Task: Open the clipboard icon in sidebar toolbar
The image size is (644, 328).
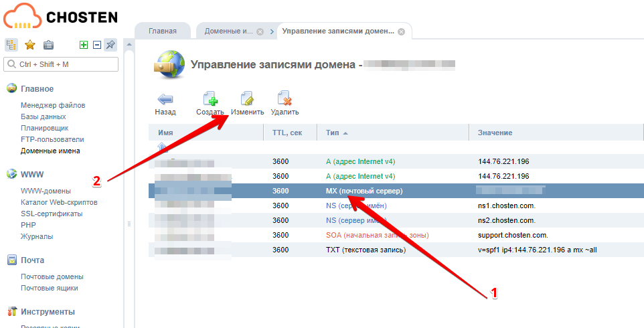Action: tap(48, 45)
